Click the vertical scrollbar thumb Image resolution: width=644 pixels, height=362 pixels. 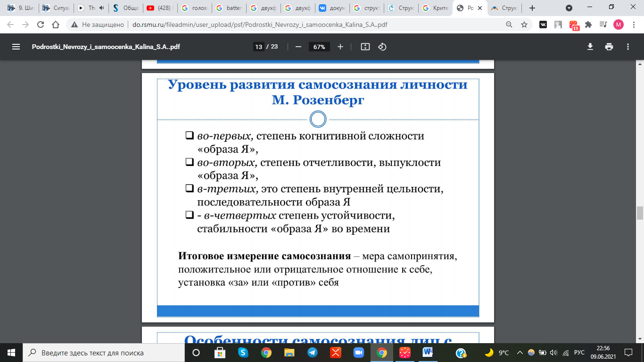point(640,213)
